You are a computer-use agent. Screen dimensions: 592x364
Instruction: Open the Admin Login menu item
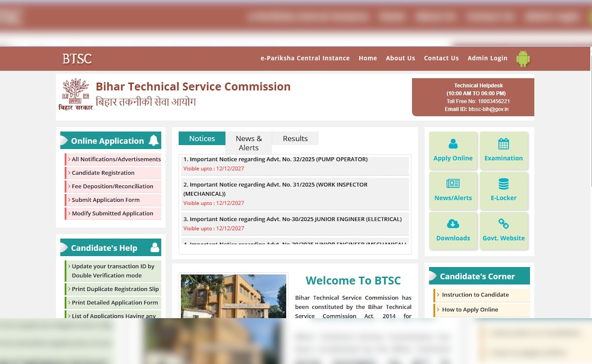click(x=487, y=58)
